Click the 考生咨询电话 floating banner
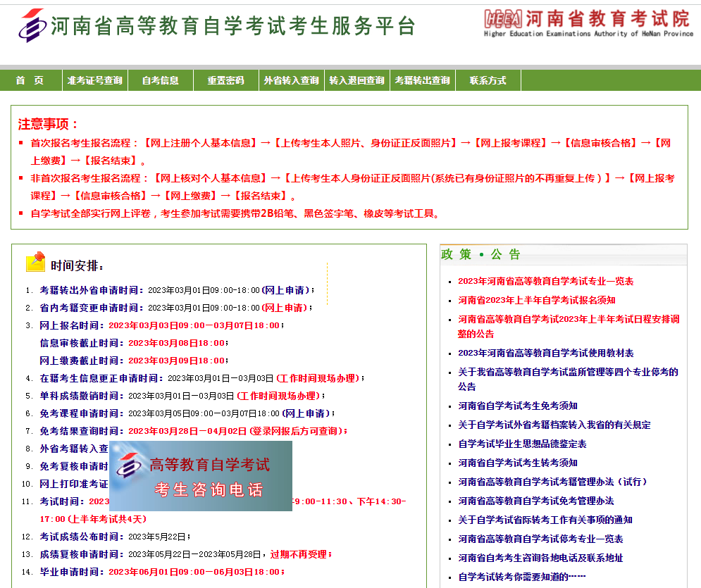This screenshot has width=701, height=588. [x=201, y=476]
